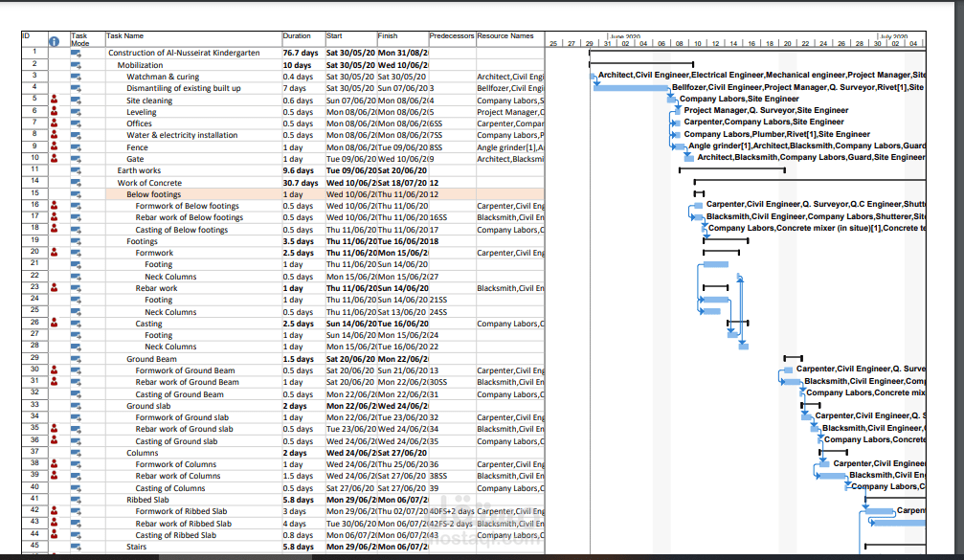The width and height of the screenshot is (964, 560).
Task: Click red person icon in Offices row
Action: pos(55,123)
